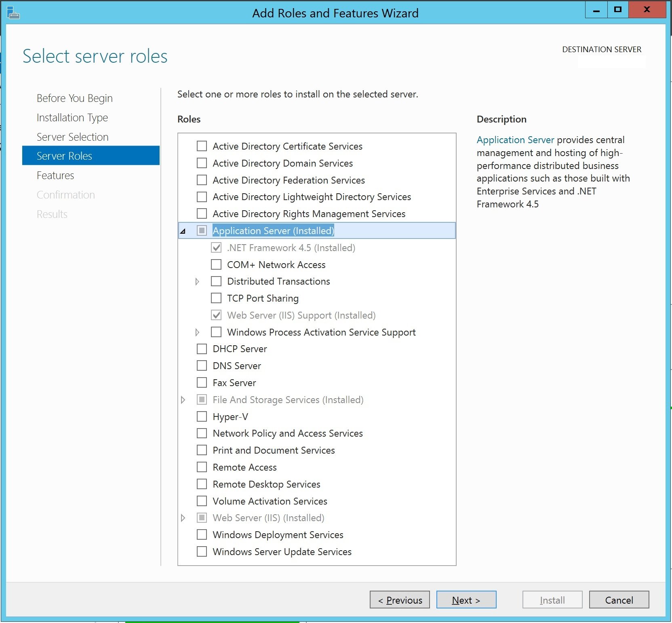The height and width of the screenshot is (623, 672).
Task: Expand Windows Process Activation Service Support node
Action: coord(197,332)
